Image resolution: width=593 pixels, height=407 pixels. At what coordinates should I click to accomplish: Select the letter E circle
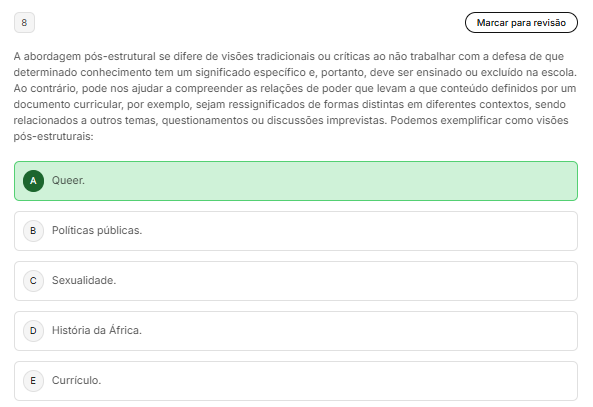tap(33, 381)
